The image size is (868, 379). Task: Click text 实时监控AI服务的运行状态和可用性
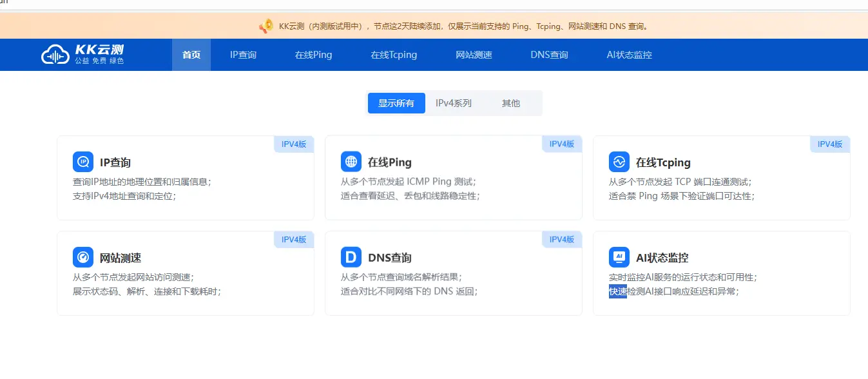point(683,277)
